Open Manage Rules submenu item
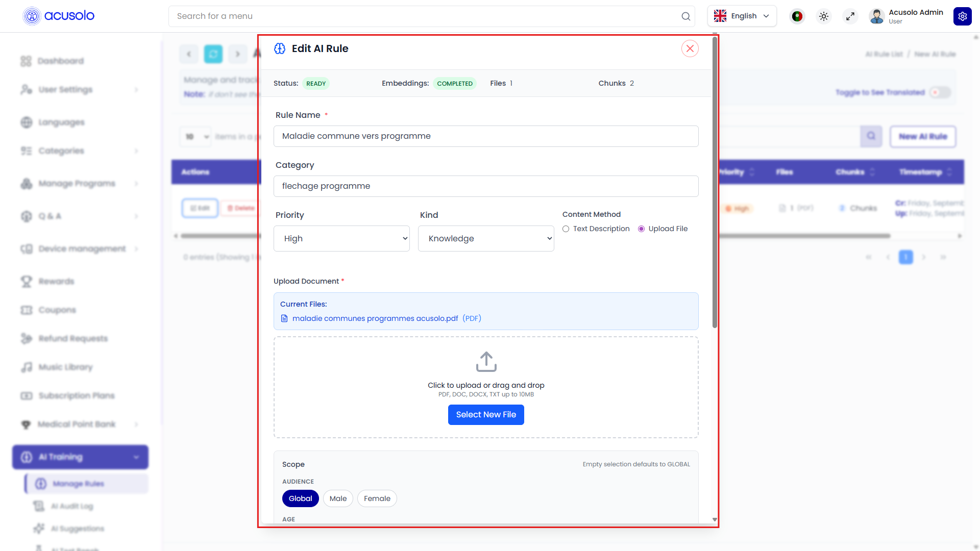Screen dimensions: 980x551 coord(86,484)
